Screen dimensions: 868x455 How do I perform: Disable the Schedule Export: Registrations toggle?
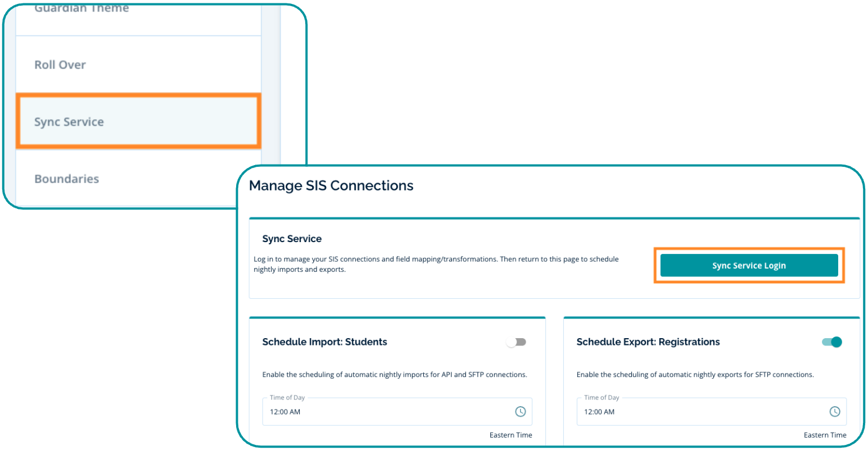tap(832, 342)
